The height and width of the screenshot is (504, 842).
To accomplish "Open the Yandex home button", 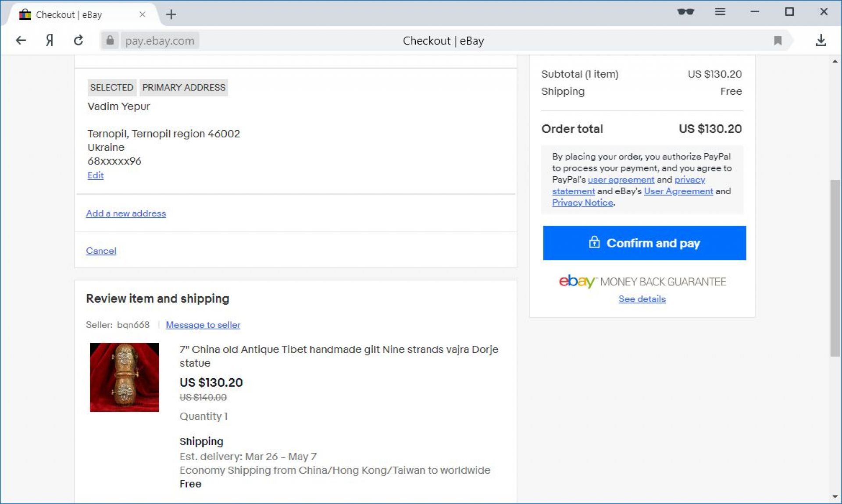I will tap(50, 41).
